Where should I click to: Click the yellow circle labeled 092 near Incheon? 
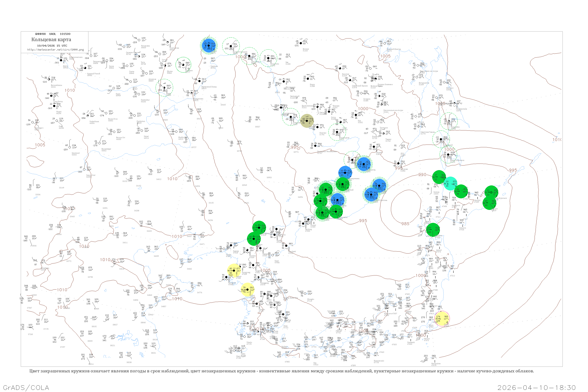click(248, 289)
